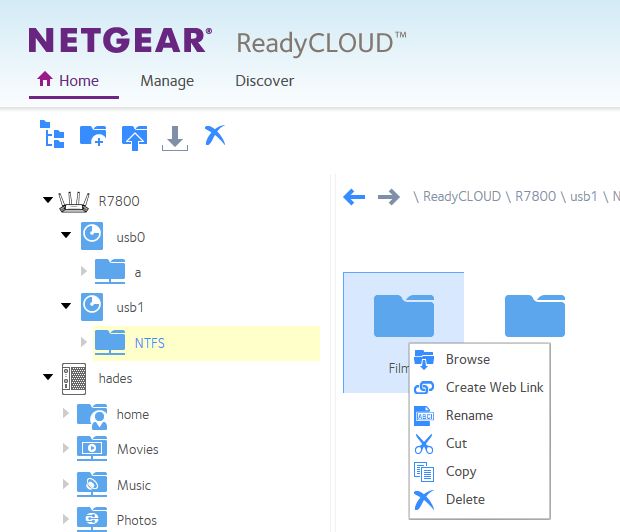Expand the Movies folder node

[x=66, y=448]
